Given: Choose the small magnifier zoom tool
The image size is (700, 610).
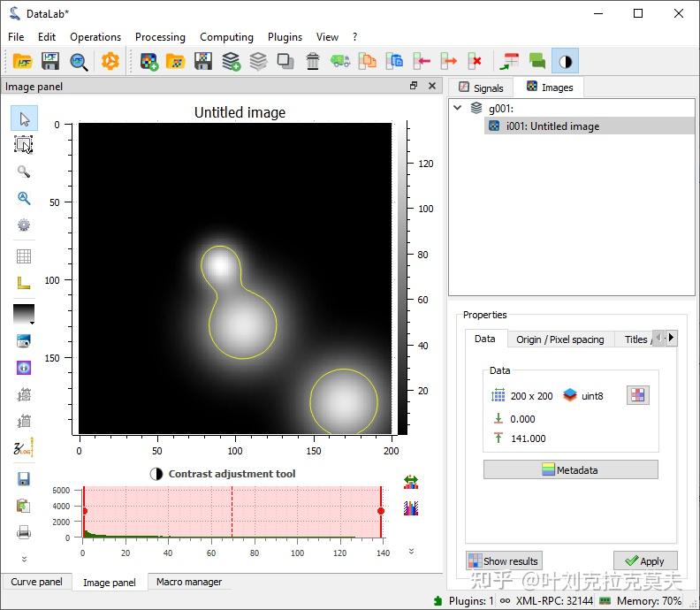Looking at the screenshot, I should [24, 172].
